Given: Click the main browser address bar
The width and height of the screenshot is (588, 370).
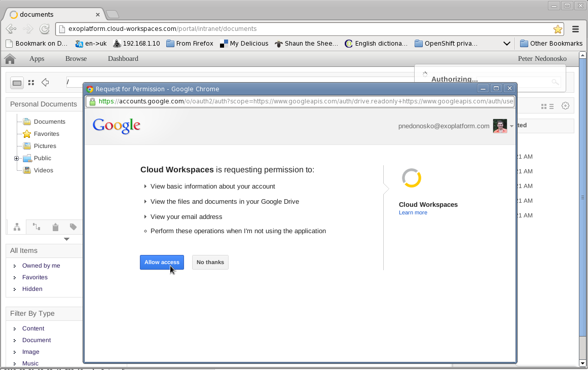Looking at the screenshot, I should pyautogui.click(x=309, y=29).
